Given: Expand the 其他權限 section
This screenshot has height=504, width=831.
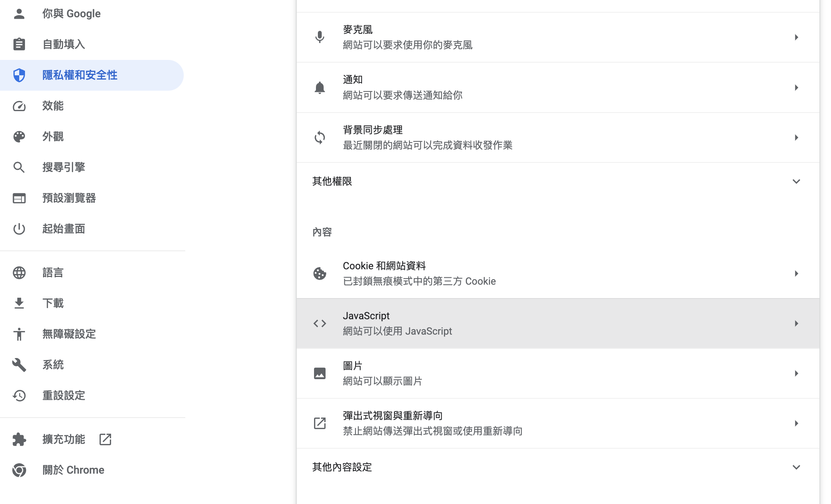Looking at the screenshot, I should coord(796,181).
